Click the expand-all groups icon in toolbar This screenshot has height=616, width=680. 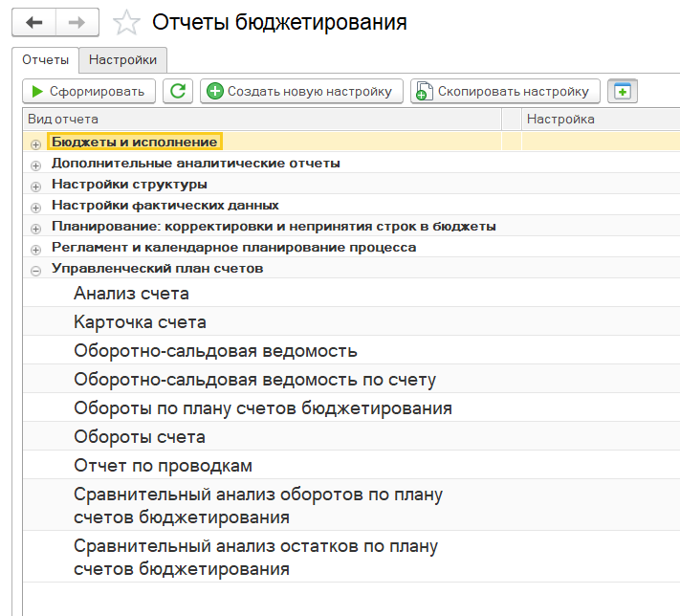pyautogui.click(x=623, y=91)
